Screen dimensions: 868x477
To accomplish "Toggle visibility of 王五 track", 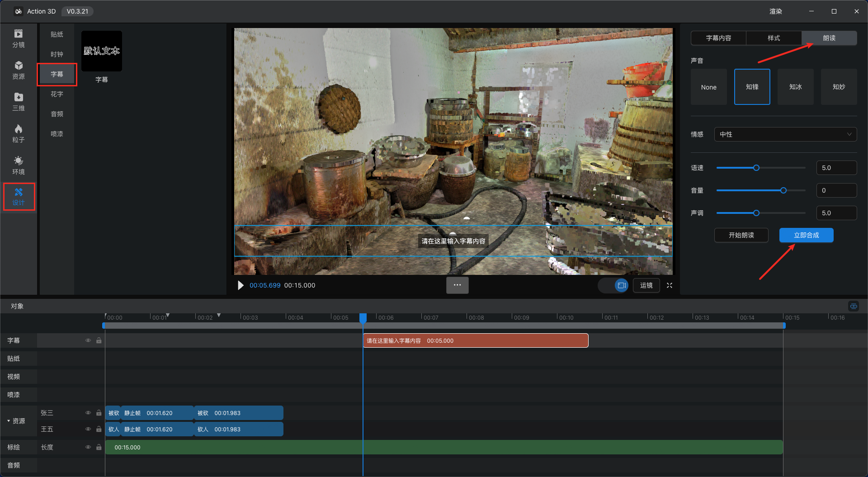I will (88, 429).
